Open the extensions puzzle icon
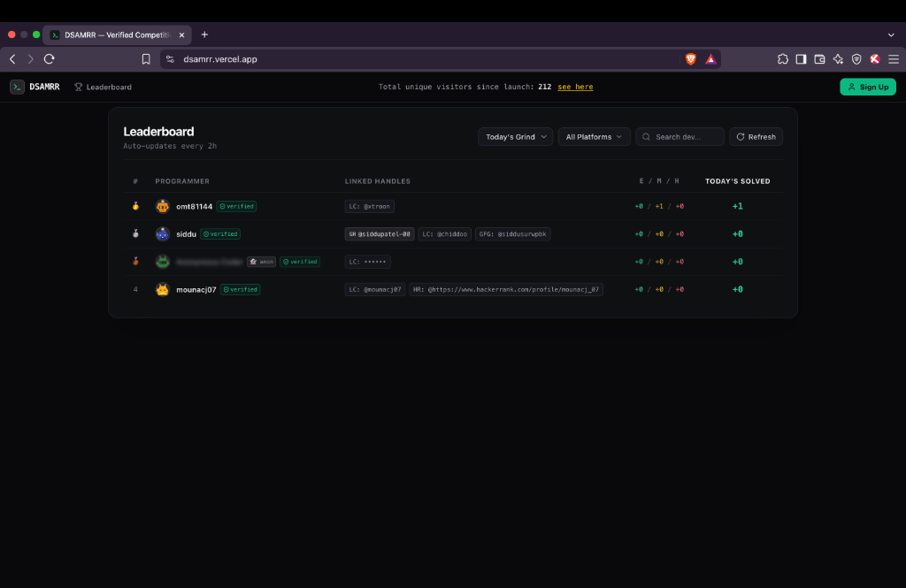906x588 pixels. [x=782, y=59]
